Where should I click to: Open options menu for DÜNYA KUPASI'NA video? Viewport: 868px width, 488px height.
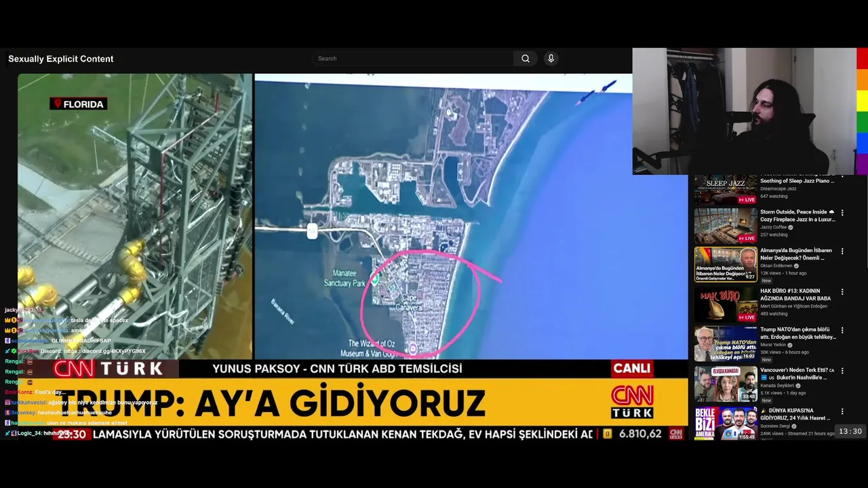click(x=842, y=411)
